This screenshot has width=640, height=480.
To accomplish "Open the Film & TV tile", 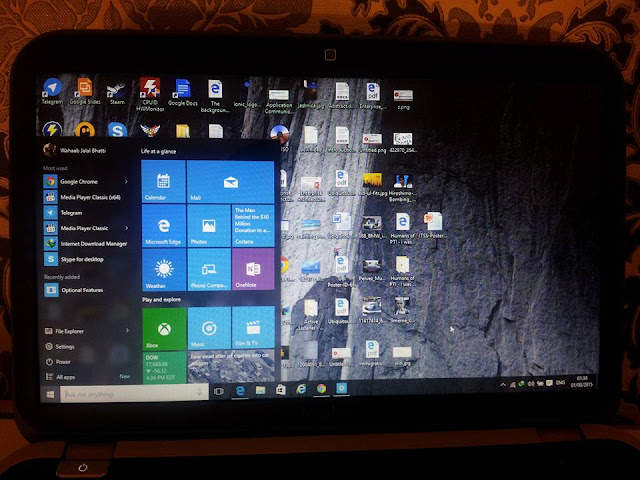I will [253, 328].
